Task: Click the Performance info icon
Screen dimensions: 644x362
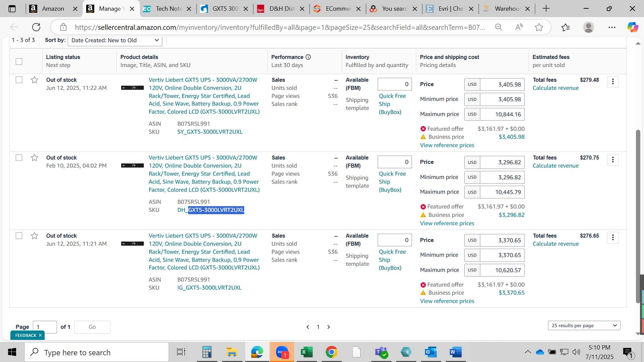Action: click(308, 57)
